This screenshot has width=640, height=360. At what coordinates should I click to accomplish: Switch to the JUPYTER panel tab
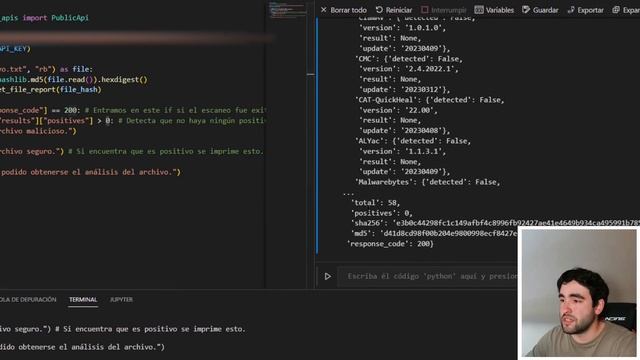tap(121, 300)
